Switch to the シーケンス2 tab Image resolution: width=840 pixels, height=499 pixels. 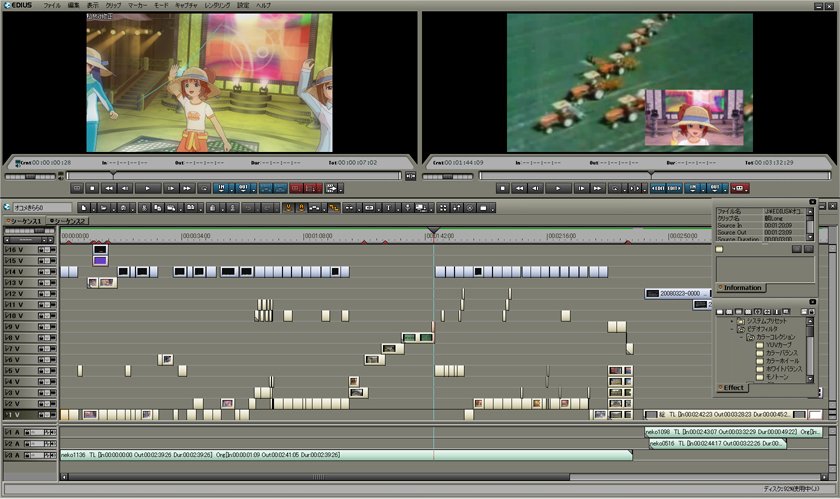(68, 221)
